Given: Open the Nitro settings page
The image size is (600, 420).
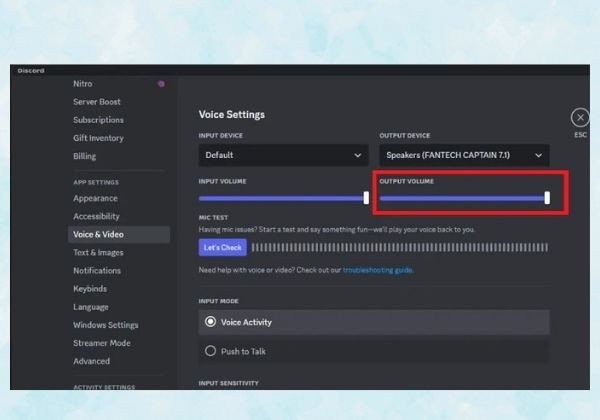Looking at the screenshot, I should (83, 84).
